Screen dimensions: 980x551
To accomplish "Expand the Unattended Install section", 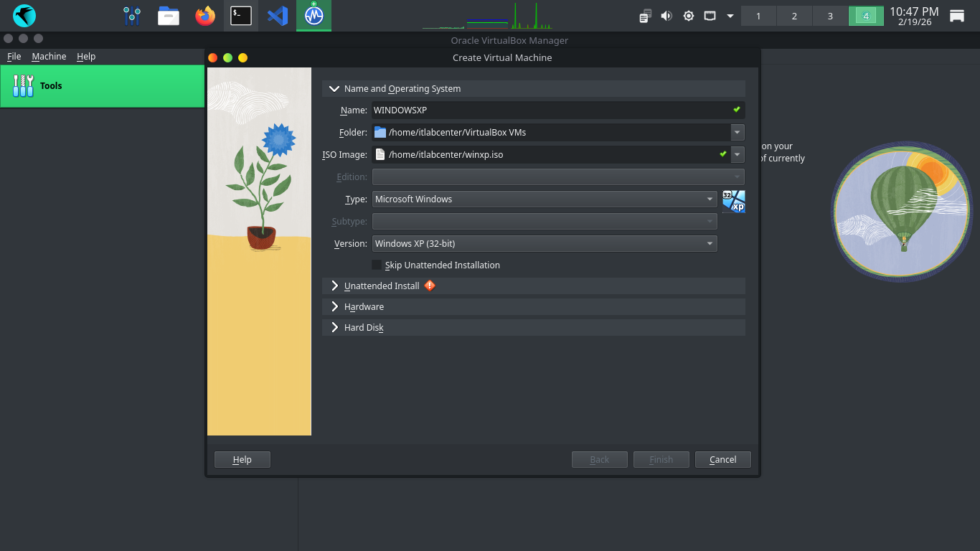I will click(x=334, y=286).
